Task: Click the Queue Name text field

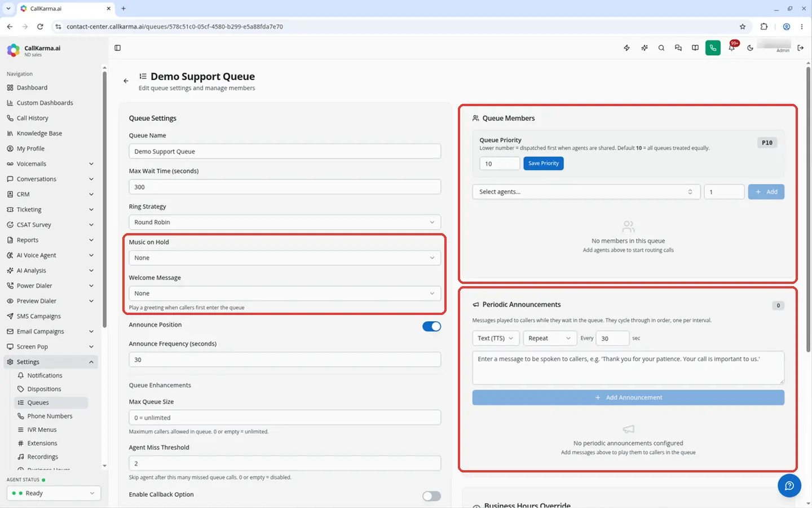Action: [x=285, y=151]
